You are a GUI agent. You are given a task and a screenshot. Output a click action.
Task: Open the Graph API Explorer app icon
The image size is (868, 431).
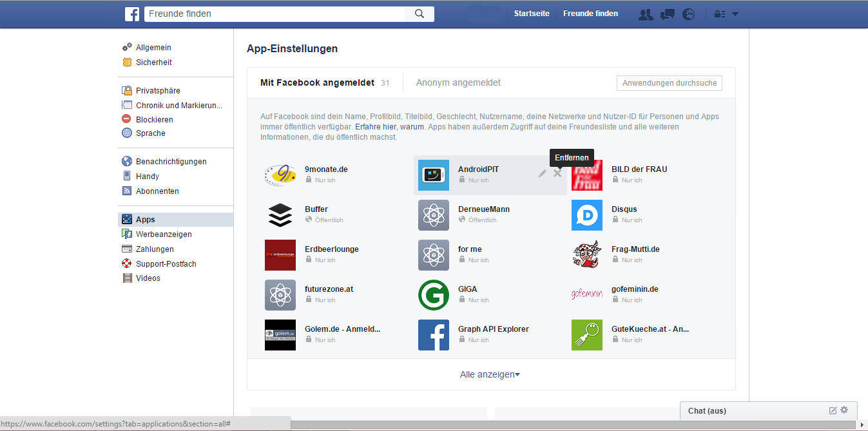click(x=434, y=334)
